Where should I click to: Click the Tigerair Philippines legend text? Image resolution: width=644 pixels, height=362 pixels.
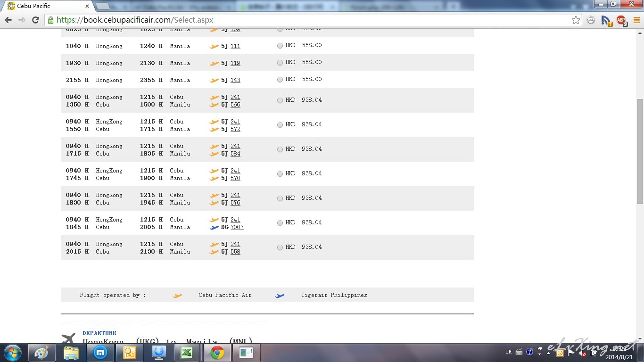(x=334, y=295)
